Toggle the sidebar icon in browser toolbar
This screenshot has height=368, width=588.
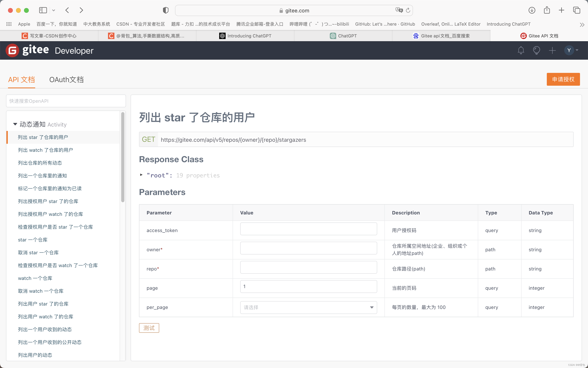pyautogui.click(x=43, y=10)
